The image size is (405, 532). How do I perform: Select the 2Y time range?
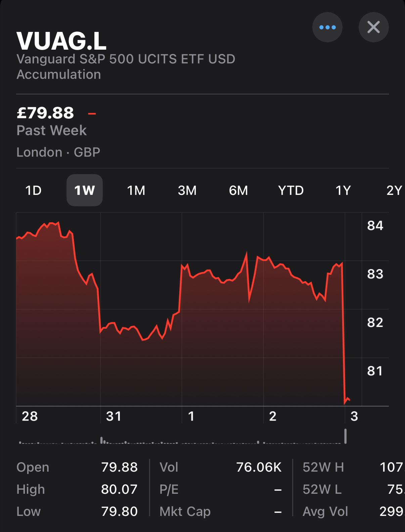point(394,191)
